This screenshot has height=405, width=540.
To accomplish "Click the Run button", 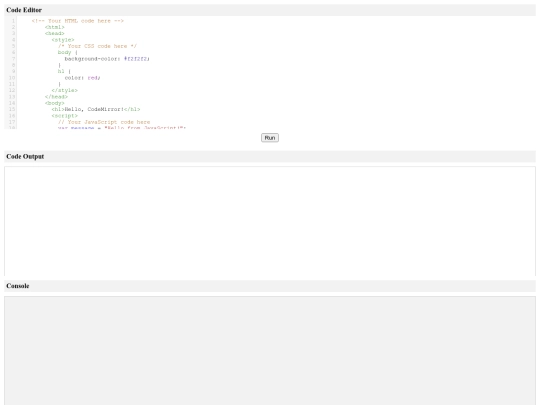I will point(270,138).
